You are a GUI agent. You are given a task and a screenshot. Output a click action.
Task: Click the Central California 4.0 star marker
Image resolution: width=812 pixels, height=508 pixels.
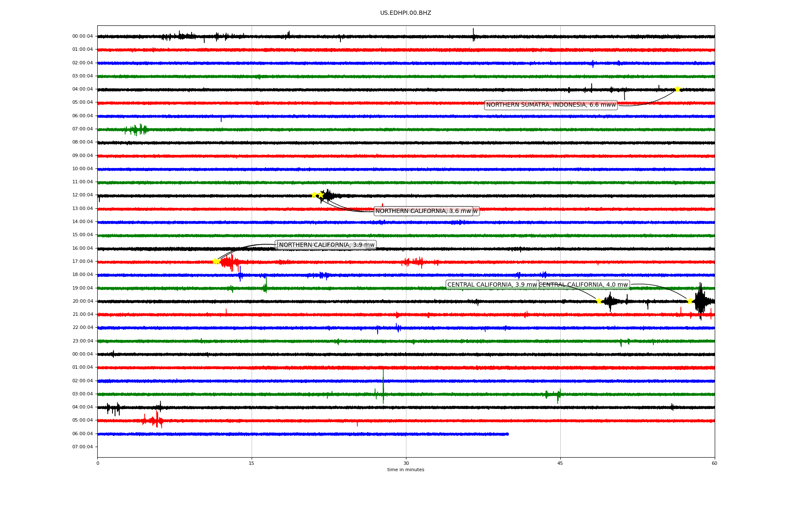690,301
